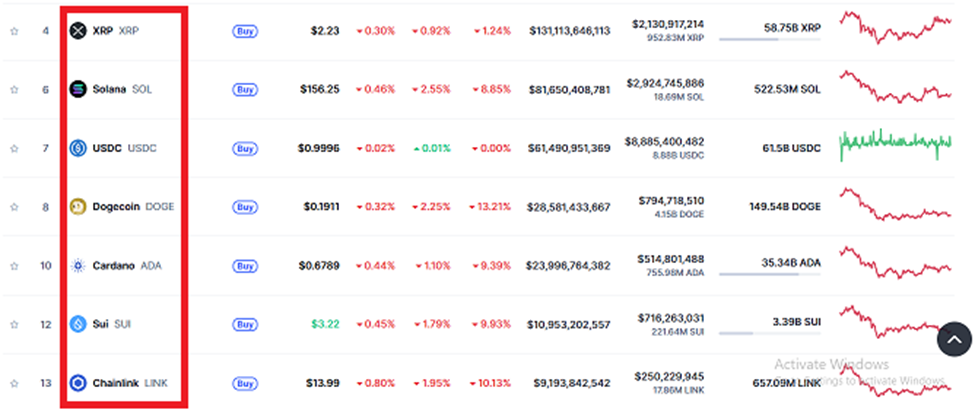Toggle the watchlist star for Solana

[x=14, y=90]
